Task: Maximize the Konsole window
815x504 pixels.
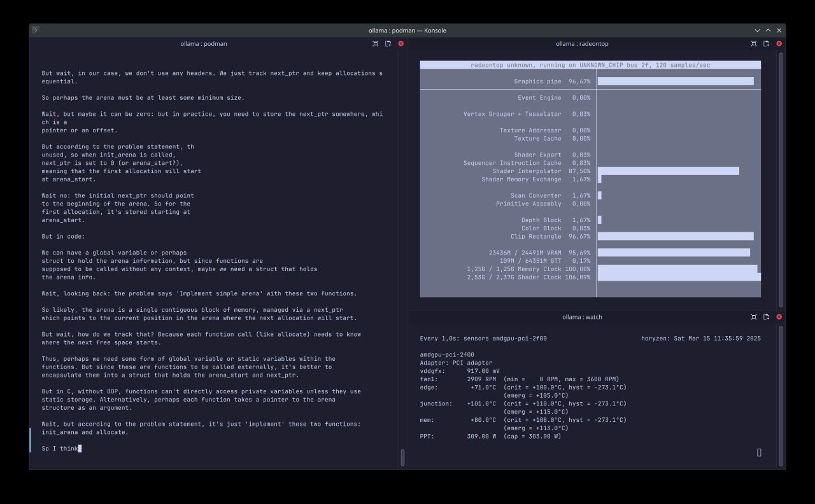Action: [x=768, y=31]
